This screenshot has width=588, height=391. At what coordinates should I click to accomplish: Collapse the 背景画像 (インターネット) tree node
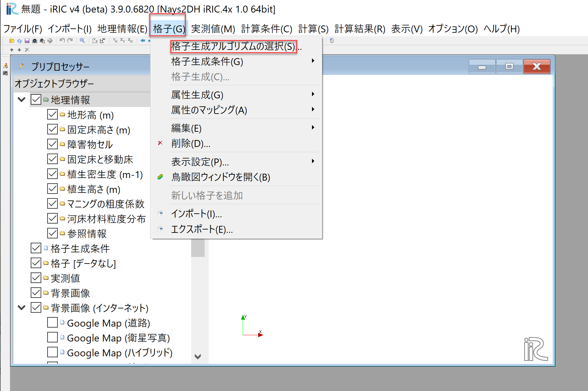point(21,308)
